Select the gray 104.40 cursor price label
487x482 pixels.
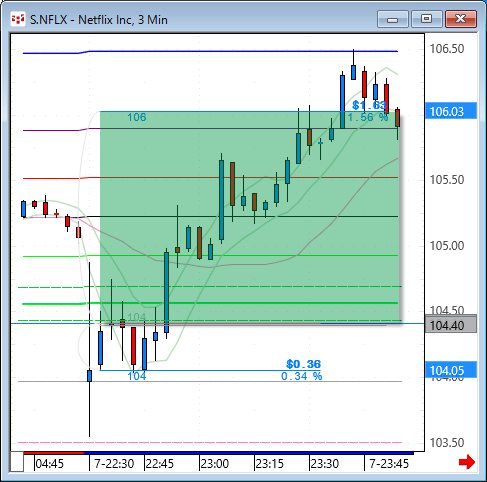(451, 325)
